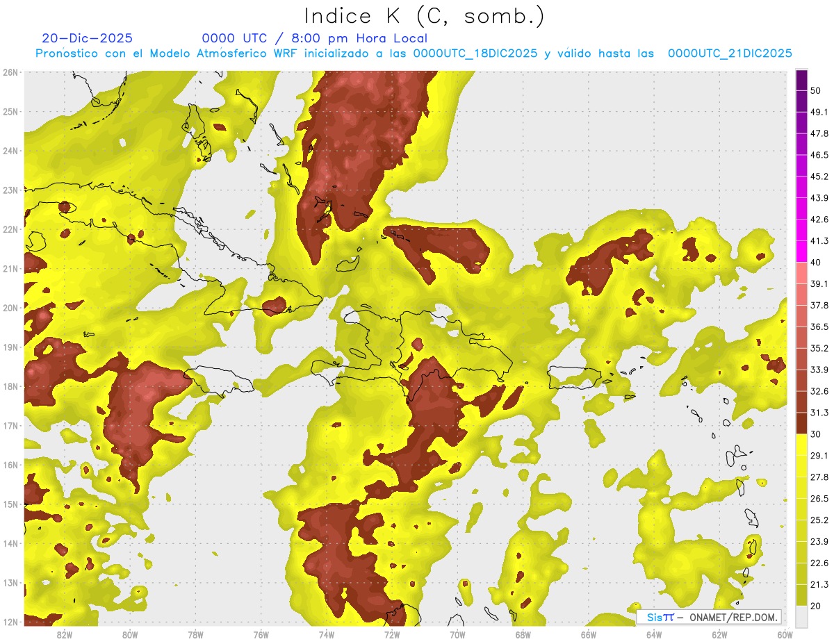Click the latitude label 18N
The image size is (834, 644).
11,386
